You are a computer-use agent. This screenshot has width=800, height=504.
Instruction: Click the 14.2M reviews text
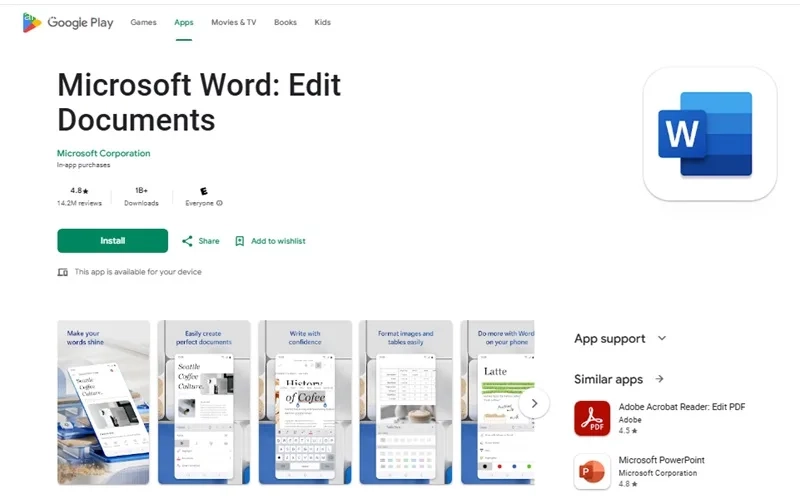click(x=79, y=203)
